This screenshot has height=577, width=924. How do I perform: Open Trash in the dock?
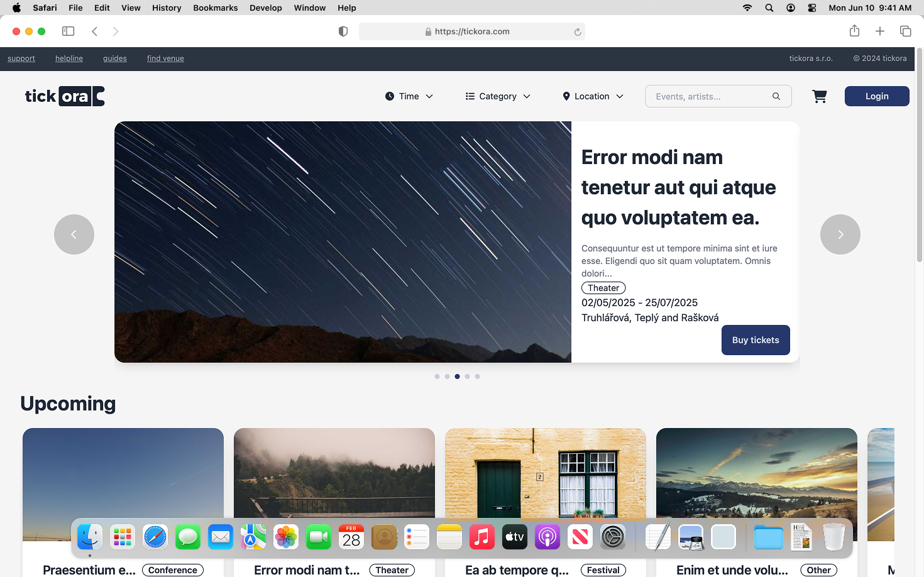[834, 537]
